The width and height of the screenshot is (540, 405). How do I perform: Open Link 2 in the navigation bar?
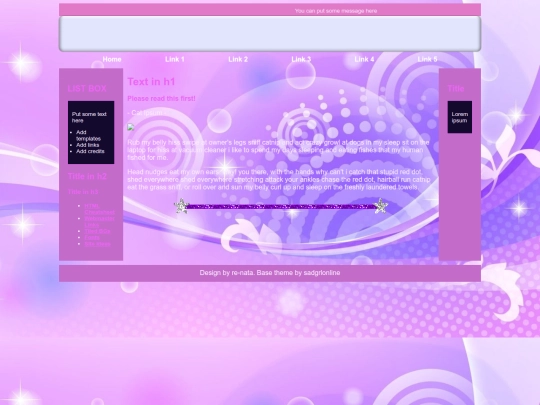(x=238, y=59)
